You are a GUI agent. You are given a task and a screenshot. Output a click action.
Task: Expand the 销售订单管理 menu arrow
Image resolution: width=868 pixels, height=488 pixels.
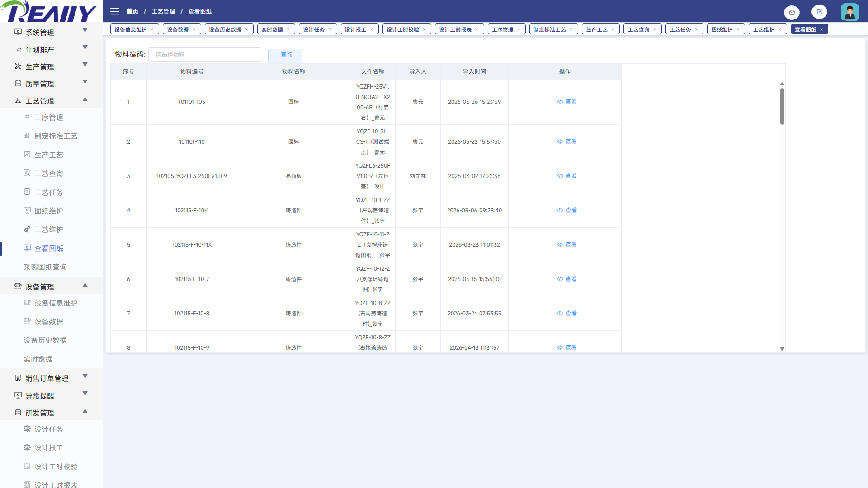click(x=85, y=376)
